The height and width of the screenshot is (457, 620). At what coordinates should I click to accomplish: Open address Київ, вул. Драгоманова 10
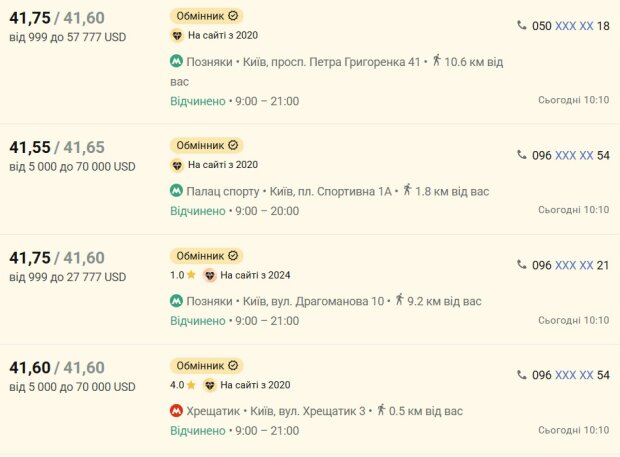point(314,302)
